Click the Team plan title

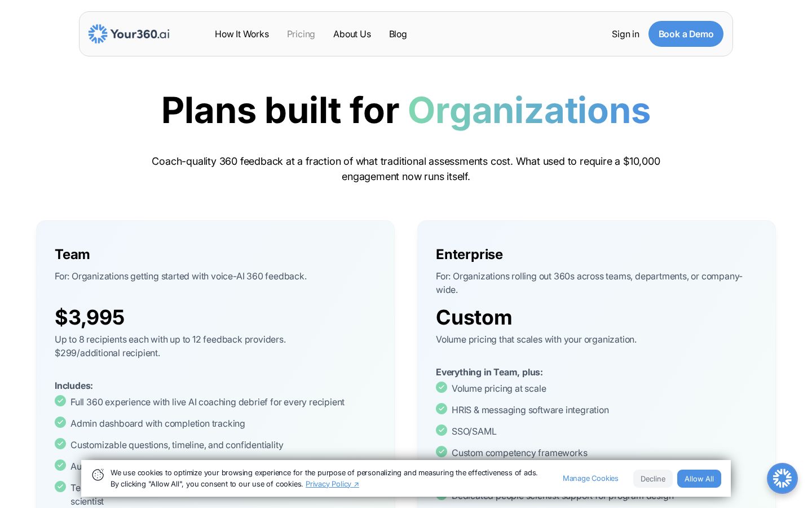[x=72, y=255]
